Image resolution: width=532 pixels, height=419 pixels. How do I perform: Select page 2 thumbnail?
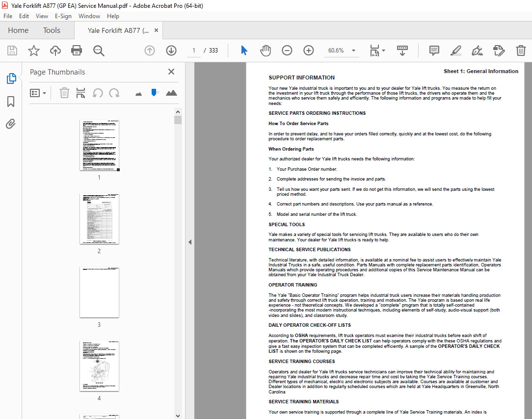(100, 219)
